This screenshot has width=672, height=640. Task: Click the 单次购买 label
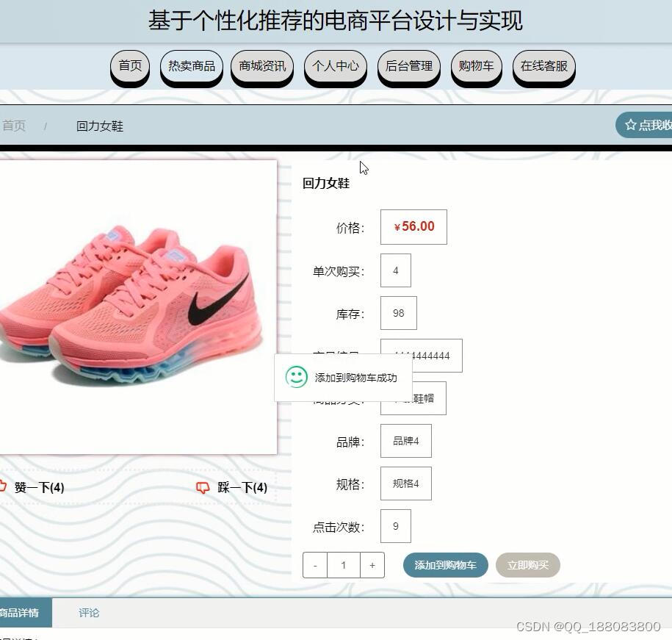[x=339, y=271]
